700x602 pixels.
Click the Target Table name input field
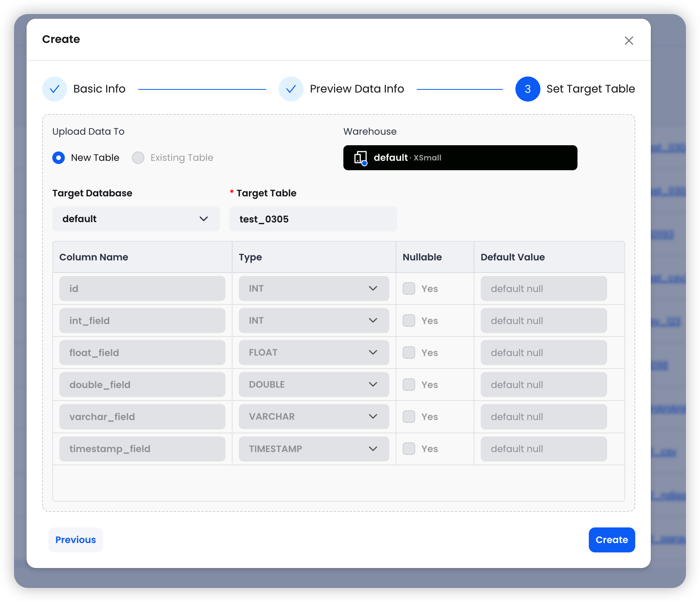pos(313,219)
